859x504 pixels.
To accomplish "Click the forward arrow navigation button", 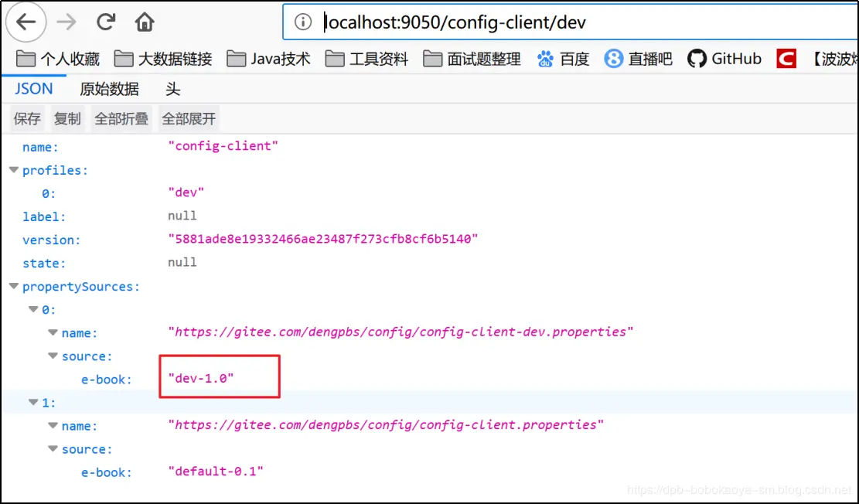I will pyautogui.click(x=66, y=22).
